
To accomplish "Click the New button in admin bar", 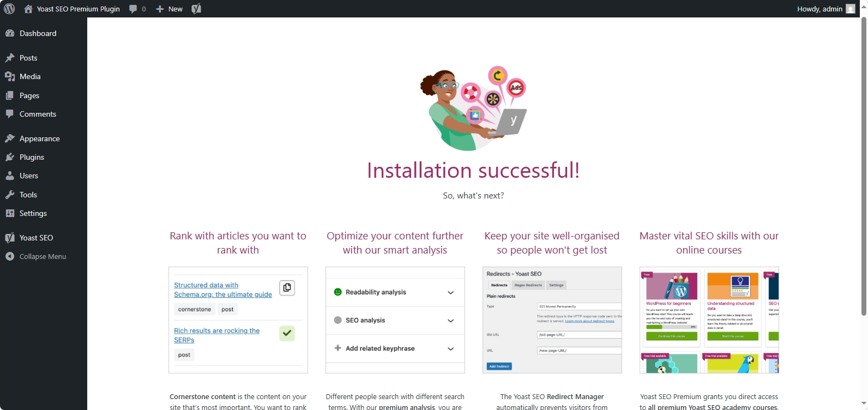I will tap(170, 9).
